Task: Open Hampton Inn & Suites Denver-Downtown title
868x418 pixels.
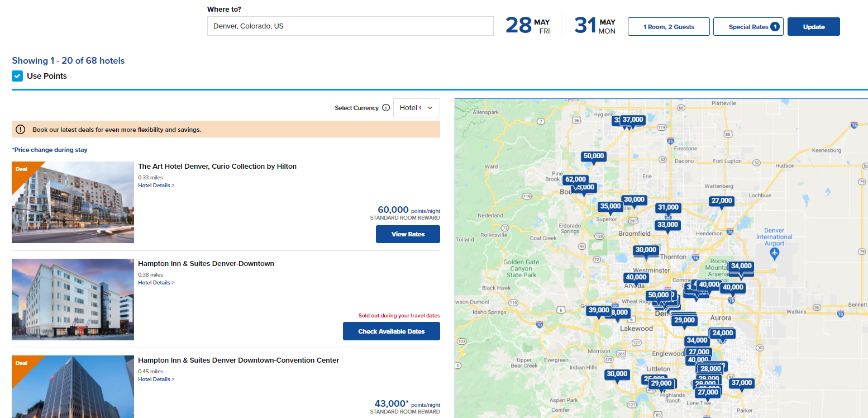Action: coord(206,263)
